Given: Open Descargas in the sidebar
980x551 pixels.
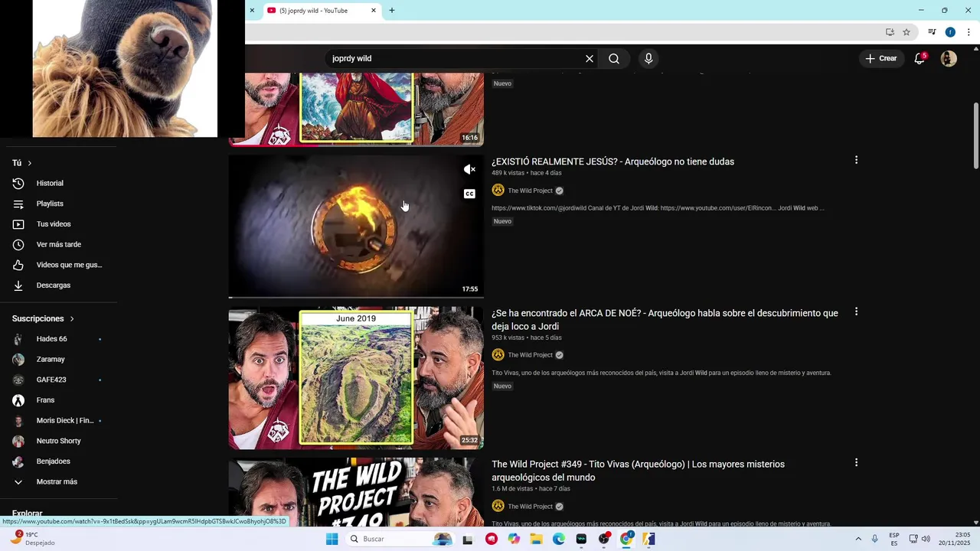Looking at the screenshot, I should tap(54, 285).
